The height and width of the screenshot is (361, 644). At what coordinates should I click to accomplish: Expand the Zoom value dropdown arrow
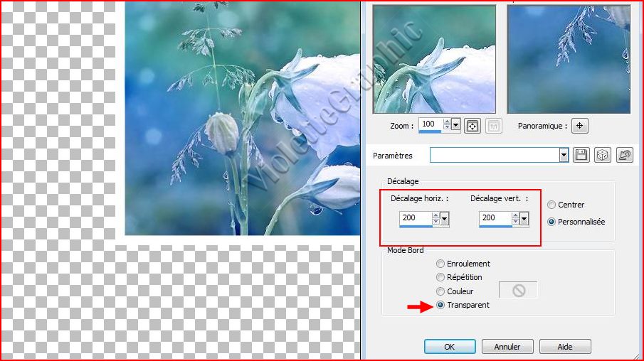click(x=455, y=124)
